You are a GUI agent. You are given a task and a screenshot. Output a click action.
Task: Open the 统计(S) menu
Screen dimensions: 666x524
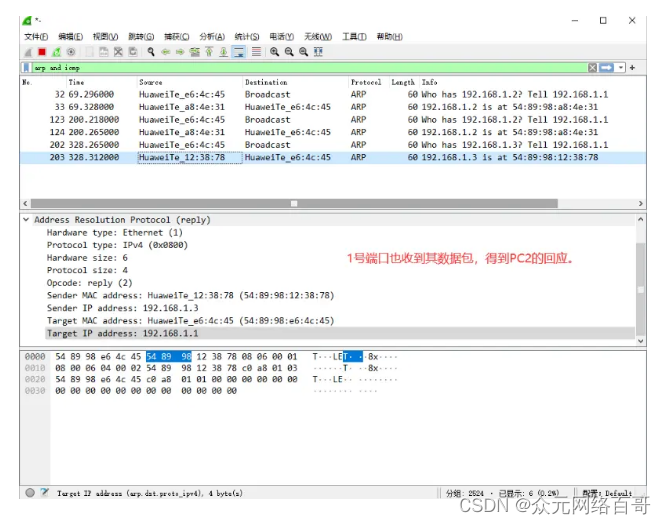click(x=247, y=37)
